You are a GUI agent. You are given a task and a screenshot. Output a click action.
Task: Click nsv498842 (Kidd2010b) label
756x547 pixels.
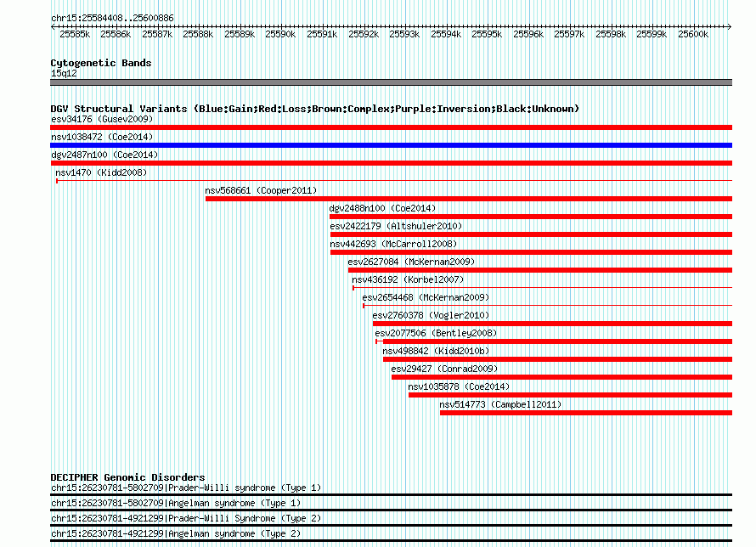(x=436, y=351)
